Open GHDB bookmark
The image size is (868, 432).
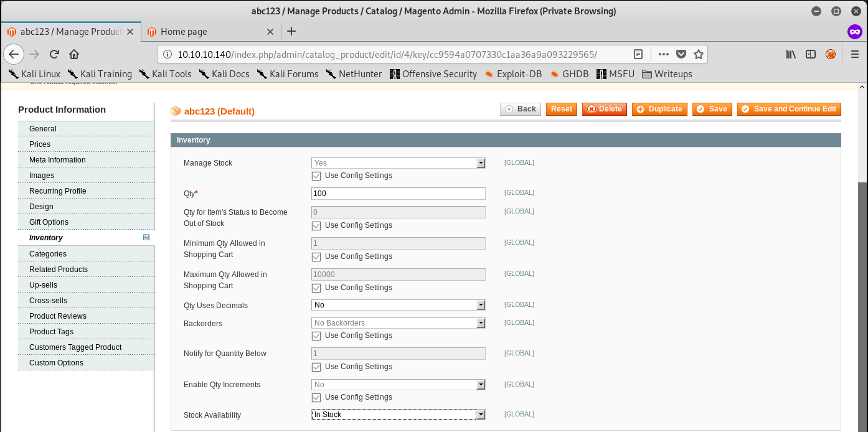pos(569,73)
